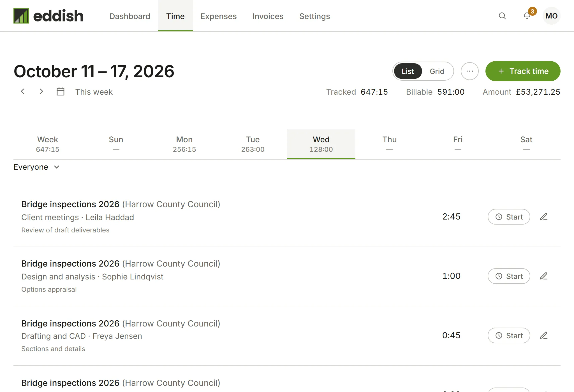The width and height of the screenshot is (574, 392).
Task: Click the Track time button
Action: click(523, 71)
